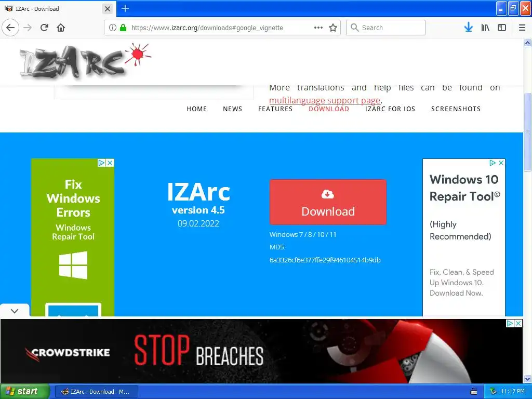532x399 pixels.
Task: Go to HOME in site navigation
Action: (x=197, y=109)
